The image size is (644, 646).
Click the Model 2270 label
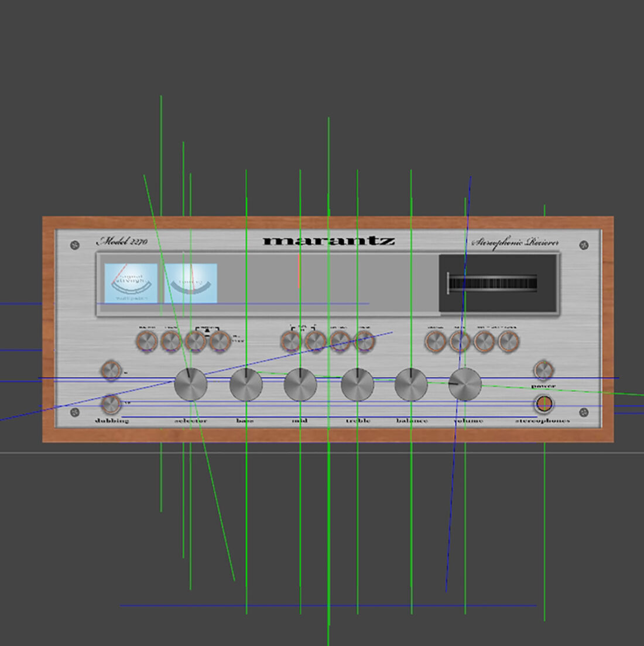tap(122, 241)
